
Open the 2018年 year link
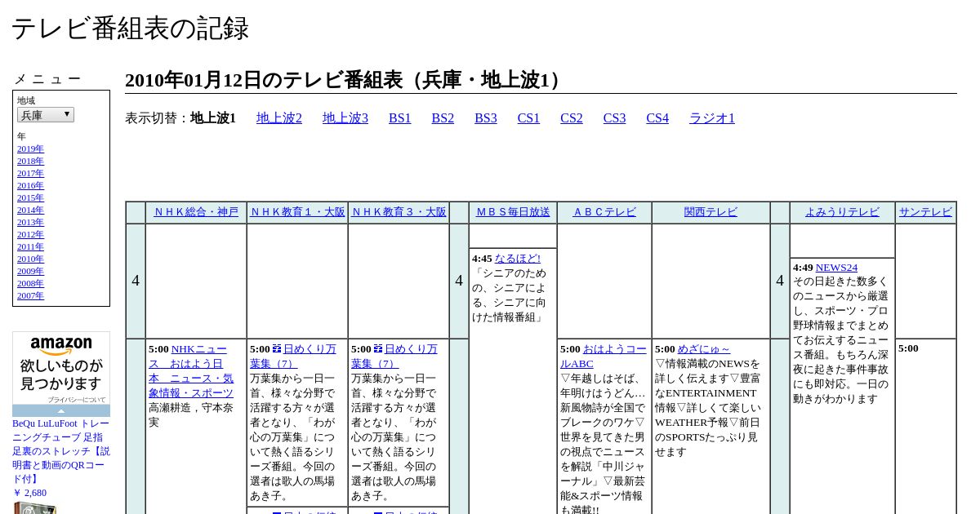[30, 162]
